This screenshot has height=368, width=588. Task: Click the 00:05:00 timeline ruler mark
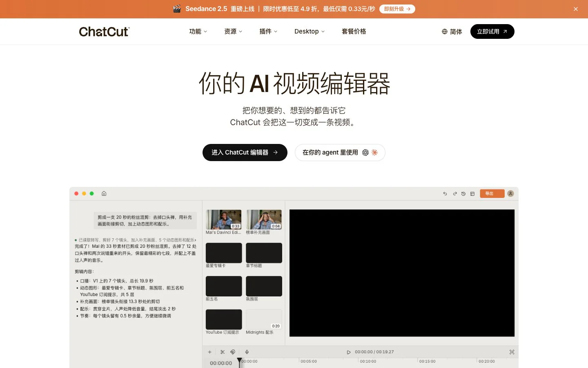point(309,361)
